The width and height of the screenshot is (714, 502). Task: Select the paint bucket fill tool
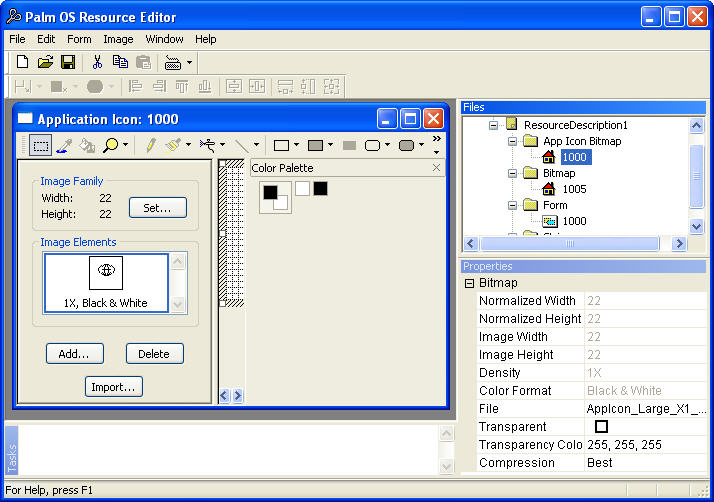click(87, 146)
